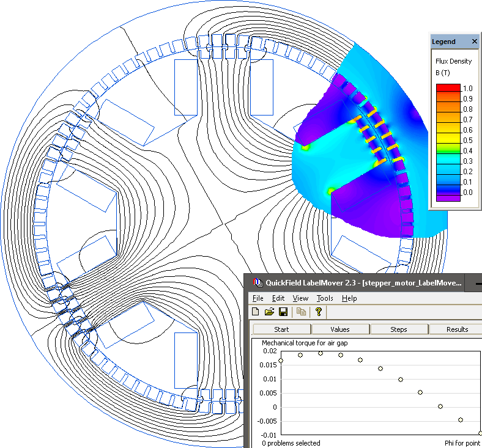Click the Open folder icon in LabelMover toolbar
The width and height of the screenshot is (482, 448).
tap(269, 312)
